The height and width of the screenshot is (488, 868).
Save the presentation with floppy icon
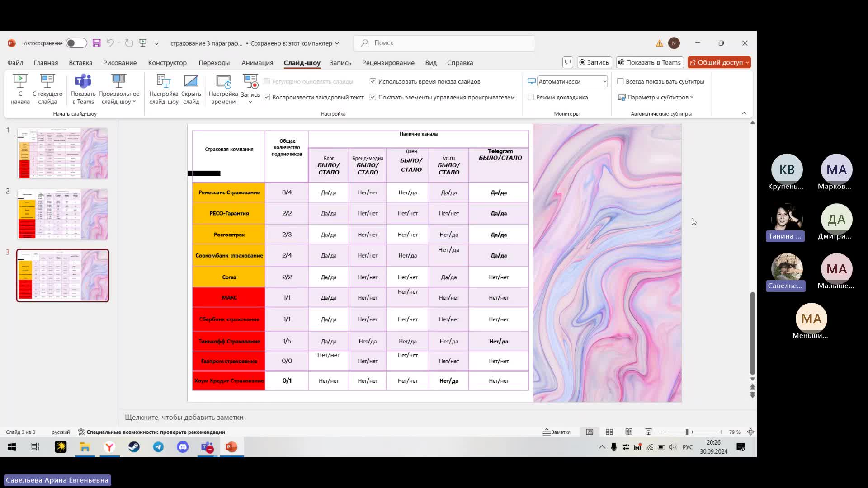point(96,43)
